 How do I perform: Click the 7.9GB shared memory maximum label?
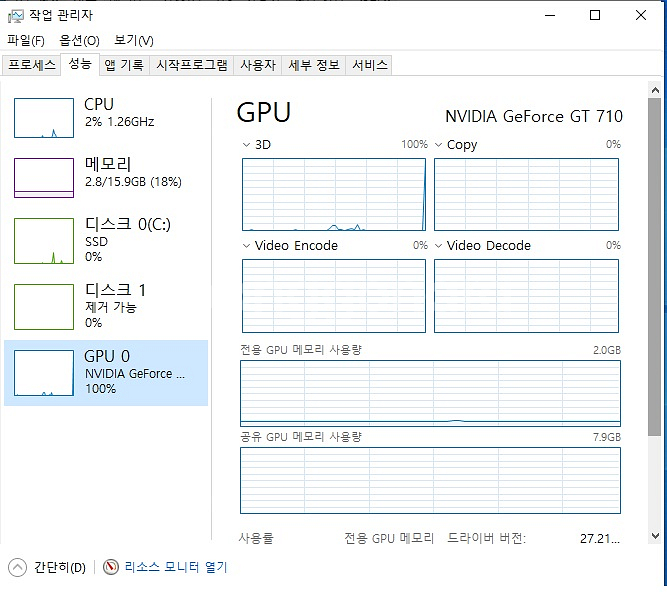click(x=607, y=437)
